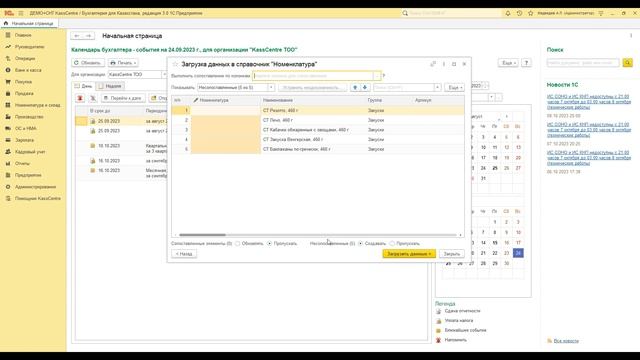Click help question mark button on calendar page

click(x=527, y=63)
